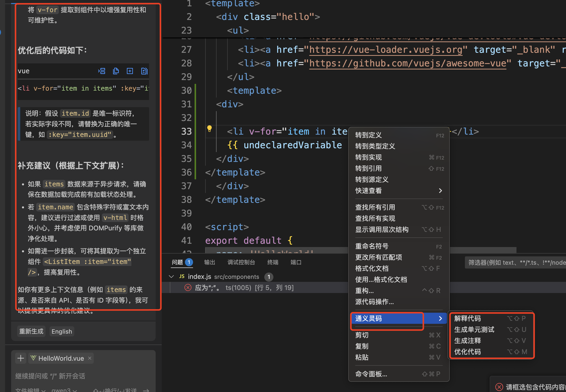Choose 查找所有引用

[x=399, y=207]
